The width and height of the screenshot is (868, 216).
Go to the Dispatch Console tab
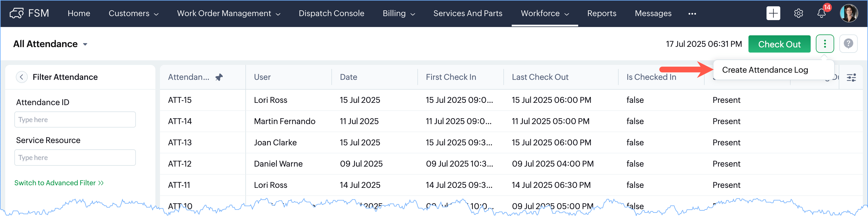point(331,14)
